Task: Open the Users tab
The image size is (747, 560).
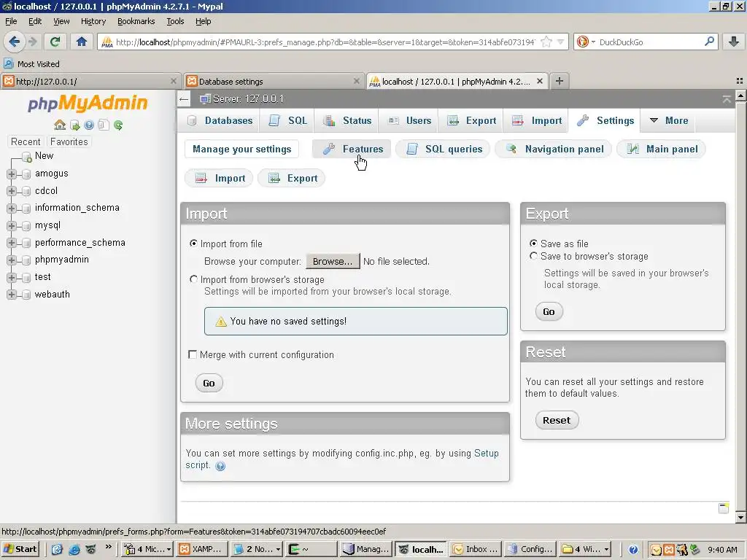Action: [409, 120]
